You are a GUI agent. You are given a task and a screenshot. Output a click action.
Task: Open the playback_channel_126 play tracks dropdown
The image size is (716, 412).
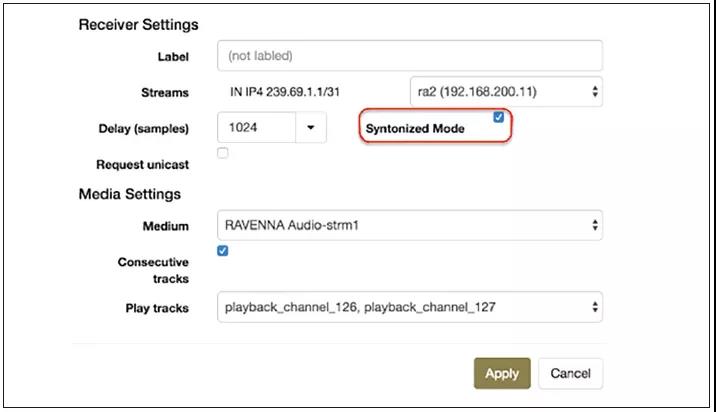[x=410, y=307]
